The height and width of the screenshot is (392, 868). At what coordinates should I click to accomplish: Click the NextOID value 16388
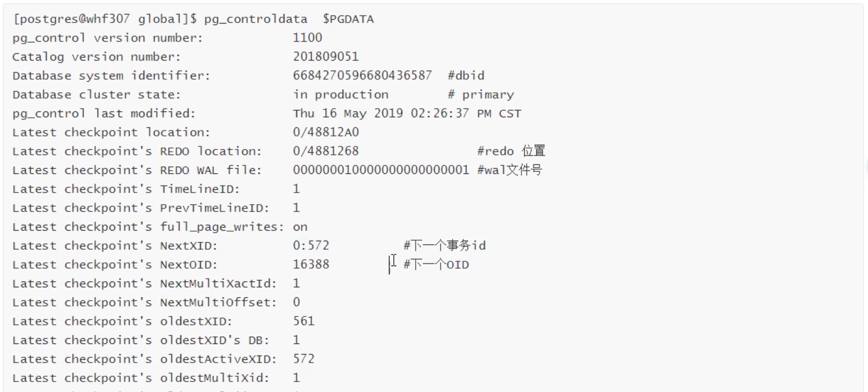click(311, 264)
